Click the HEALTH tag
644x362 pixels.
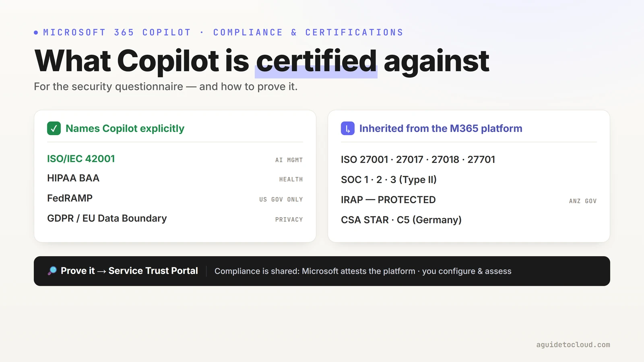[291, 179]
